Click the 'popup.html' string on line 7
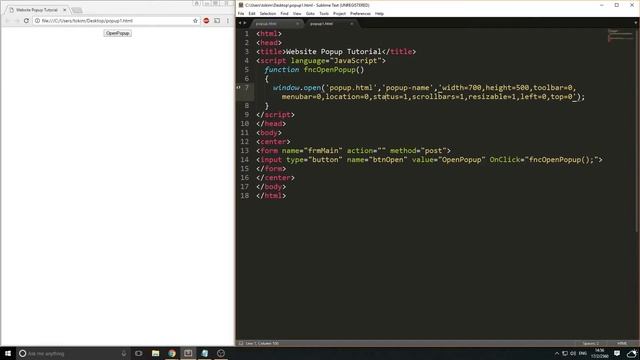The image size is (640, 360). tap(351, 88)
